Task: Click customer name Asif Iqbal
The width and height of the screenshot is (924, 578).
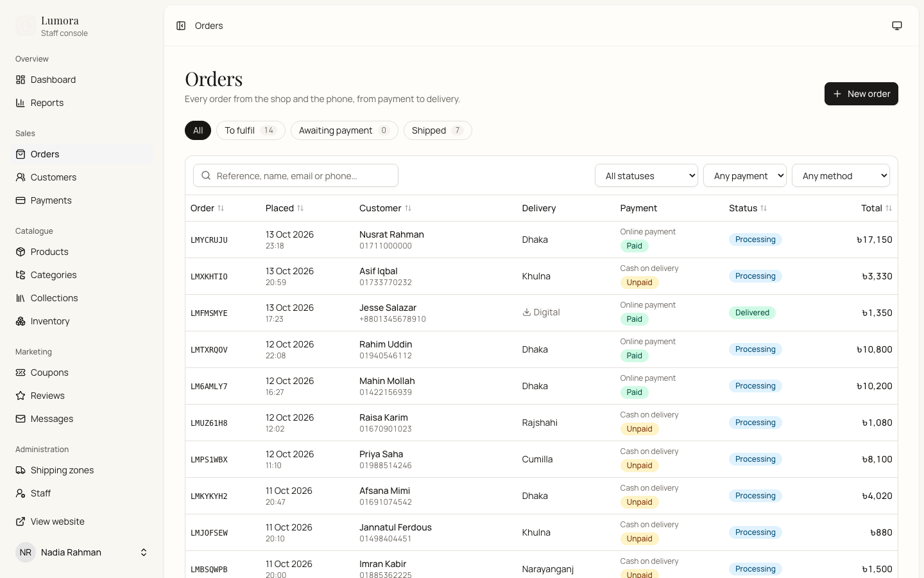Action: (379, 271)
